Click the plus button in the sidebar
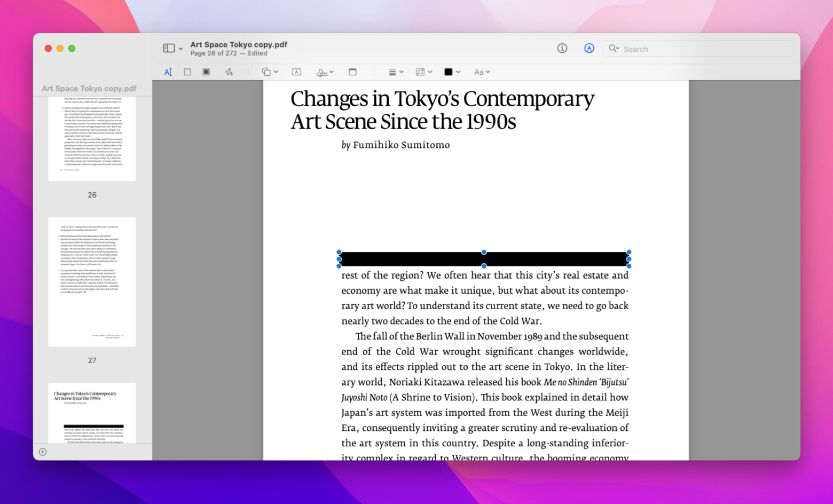This screenshot has height=504, width=833. pos(43,452)
